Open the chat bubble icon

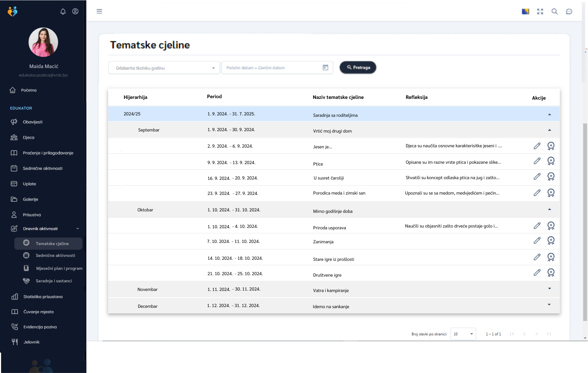pos(569,11)
